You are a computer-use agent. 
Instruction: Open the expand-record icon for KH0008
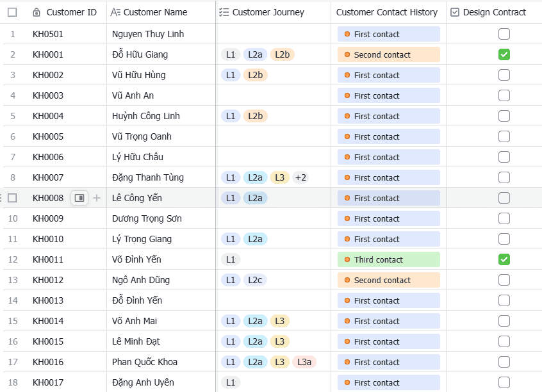pyautogui.click(x=79, y=198)
